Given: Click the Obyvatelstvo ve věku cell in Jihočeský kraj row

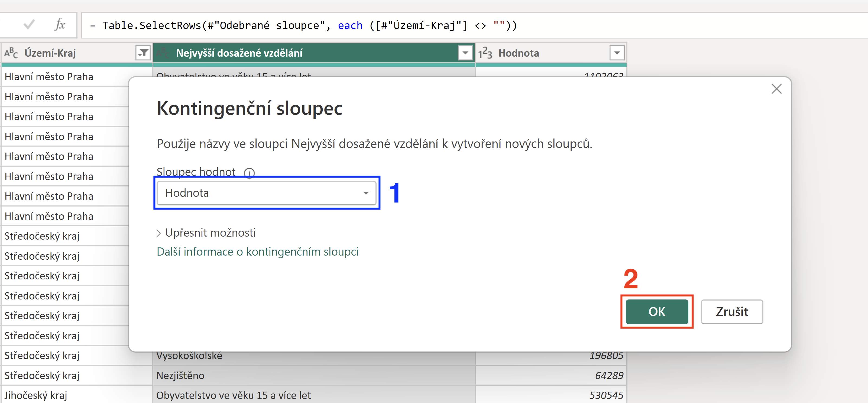Looking at the screenshot, I should [x=314, y=395].
